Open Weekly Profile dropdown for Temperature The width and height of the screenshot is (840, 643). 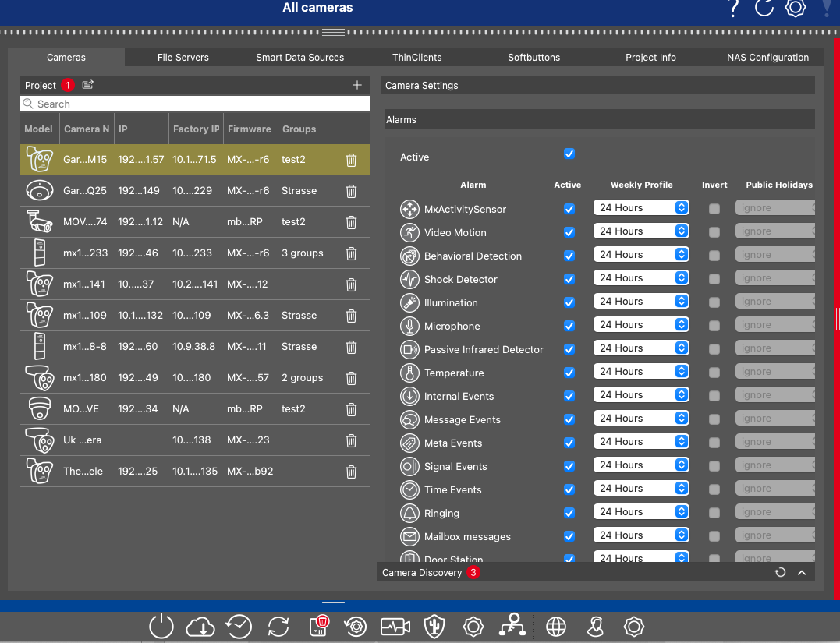[x=641, y=372]
